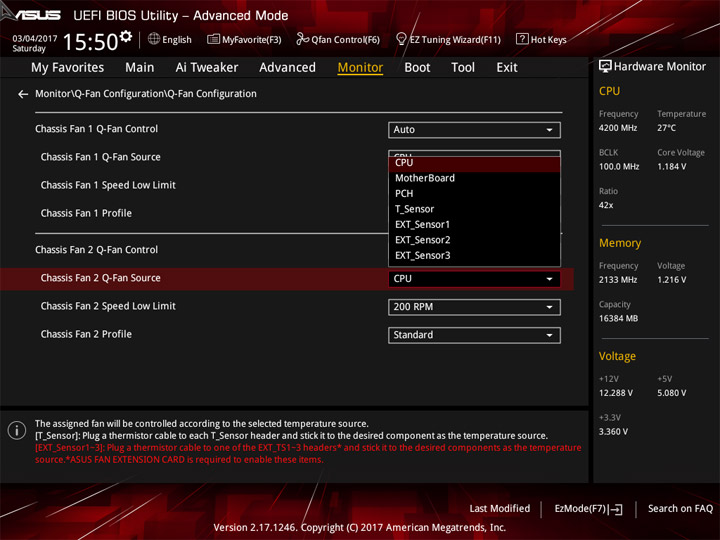Pick EXT_Sensor1 from the source list
The height and width of the screenshot is (540, 720).
tap(474, 225)
